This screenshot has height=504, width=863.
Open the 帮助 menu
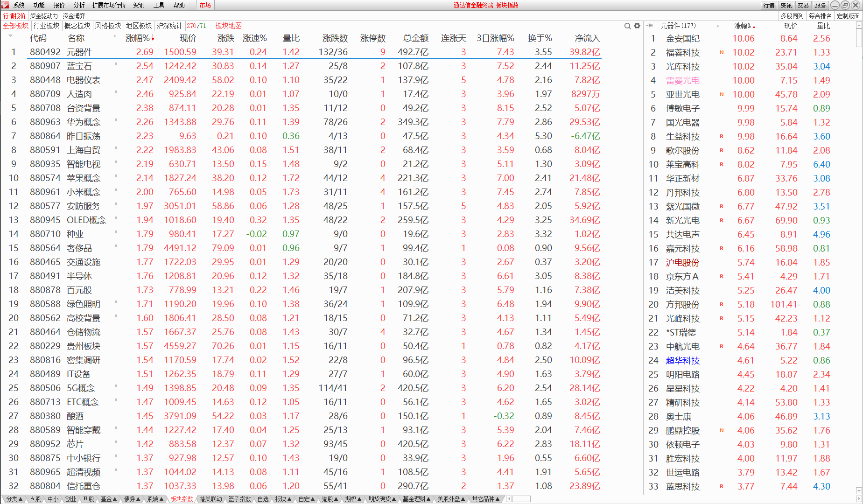click(179, 5)
